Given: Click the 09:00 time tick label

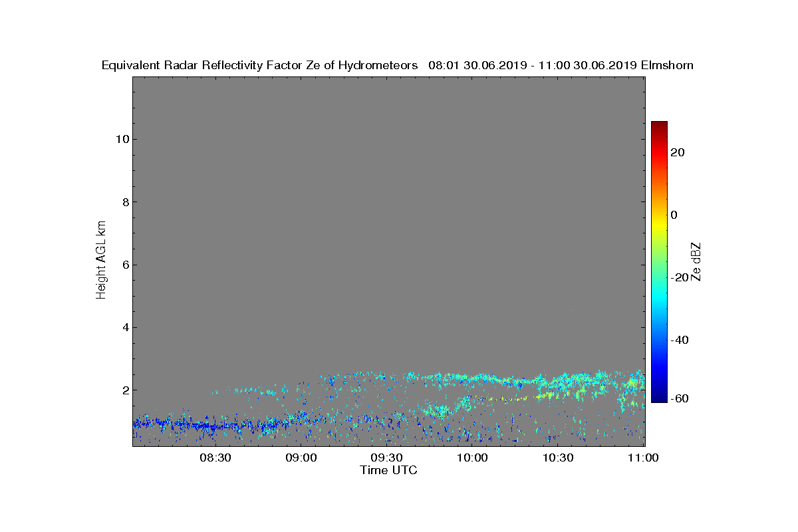Looking at the screenshot, I should tap(301, 458).
